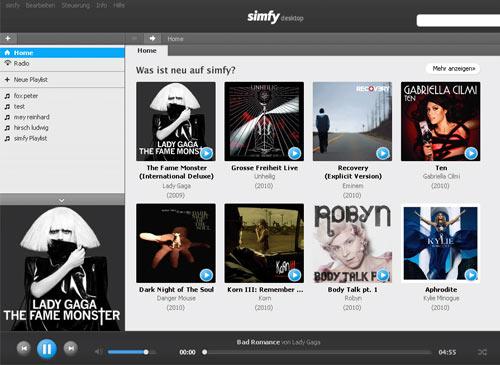Switch to the Home tab

(147, 51)
